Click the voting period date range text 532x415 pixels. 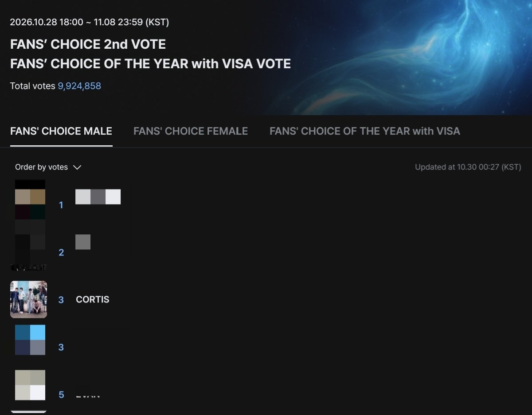90,22
